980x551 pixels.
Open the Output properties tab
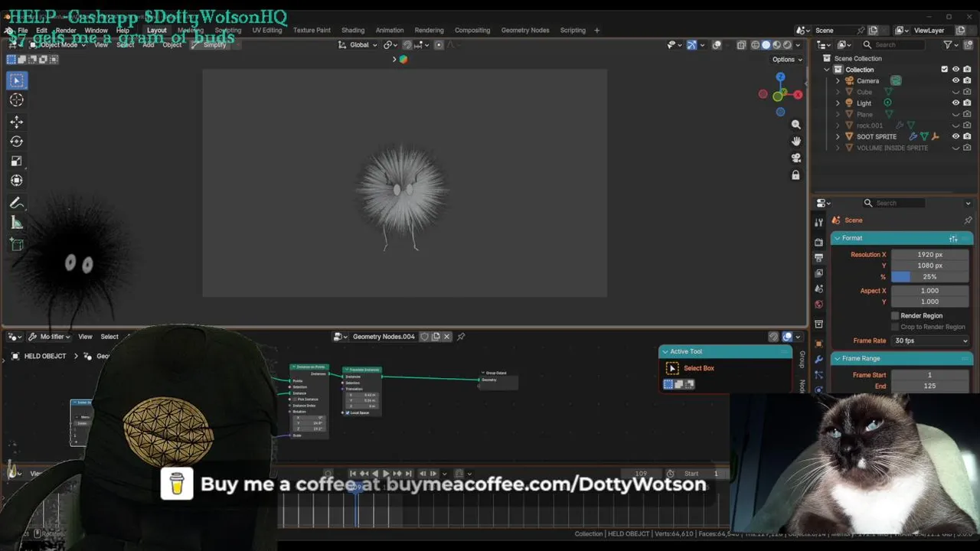tap(819, 257)
